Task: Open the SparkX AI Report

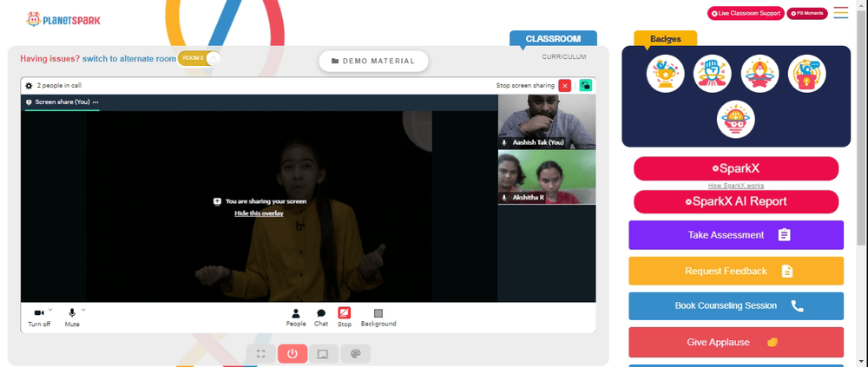Action: point(736,201)
